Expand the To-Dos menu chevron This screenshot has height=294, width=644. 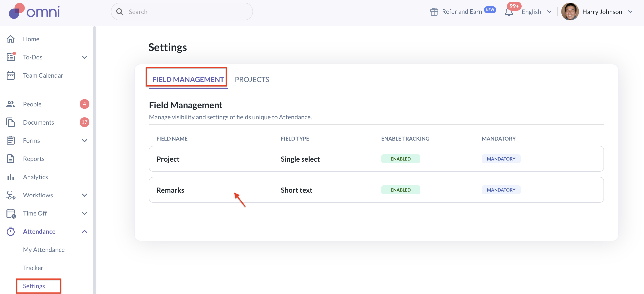[85, 57]
